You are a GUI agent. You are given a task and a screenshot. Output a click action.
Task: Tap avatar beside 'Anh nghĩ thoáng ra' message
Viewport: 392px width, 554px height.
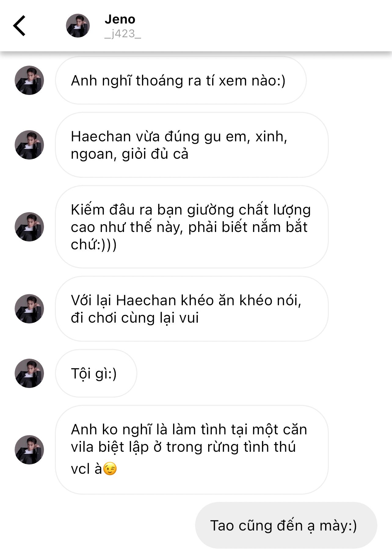(x=29, y=80)
